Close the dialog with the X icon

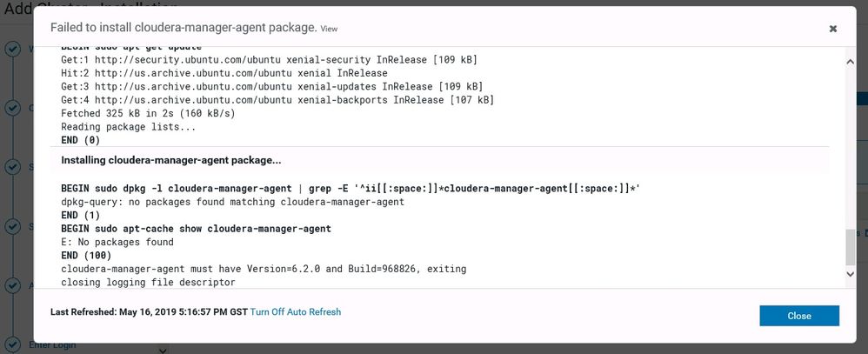[832, 29]
